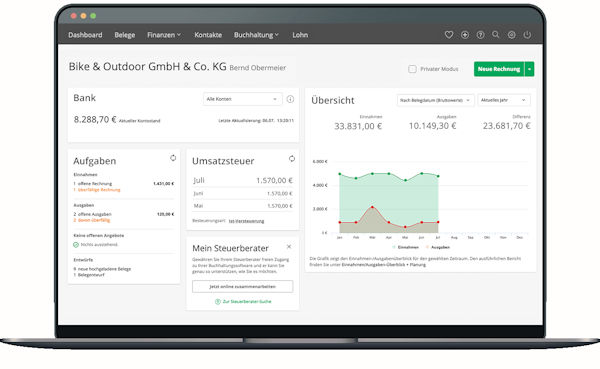Open the Ist-Versteuerung link

[246, 221]
